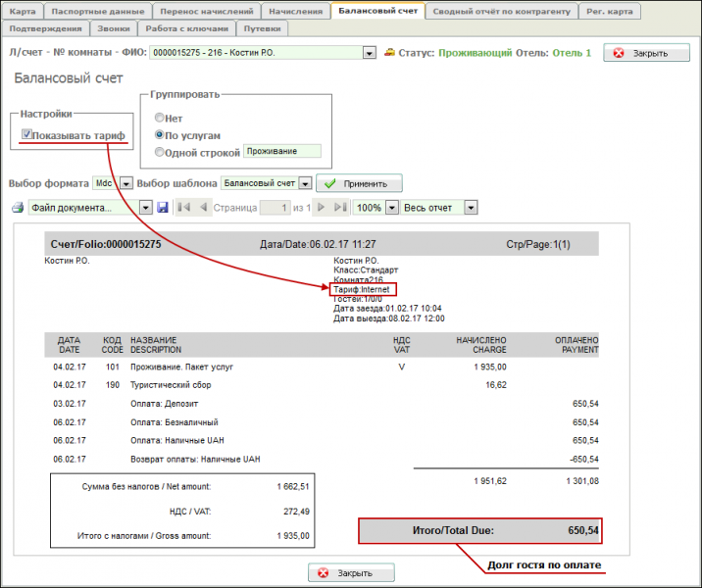Select Одной строкой grouping option

[x=159, y=152]
